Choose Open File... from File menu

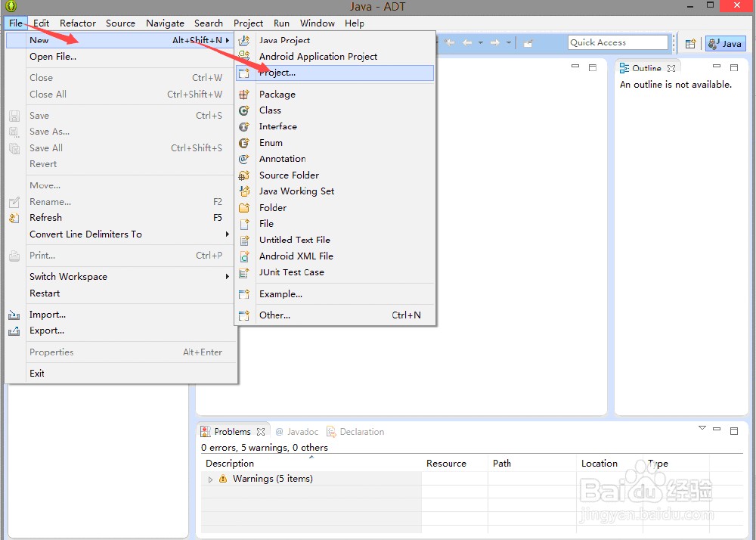point(119,57)
